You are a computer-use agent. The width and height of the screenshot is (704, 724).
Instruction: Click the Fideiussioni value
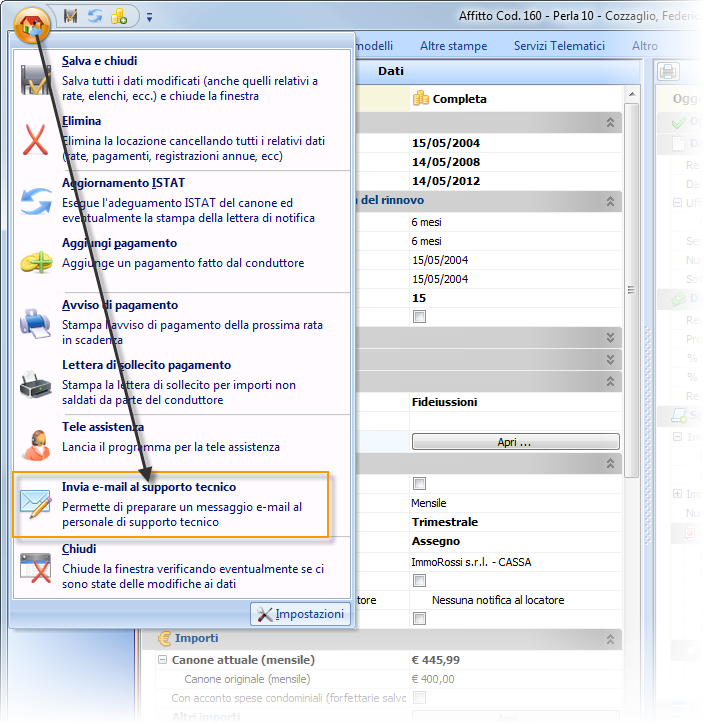pyautogui.click(x=444, y=402)
